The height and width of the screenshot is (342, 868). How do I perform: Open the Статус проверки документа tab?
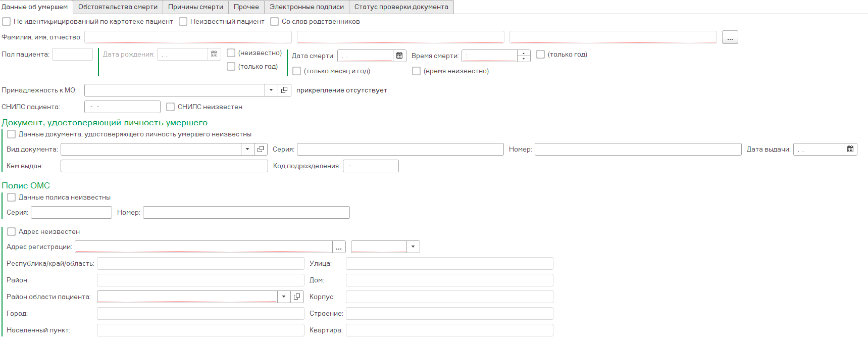click(401, 7)
